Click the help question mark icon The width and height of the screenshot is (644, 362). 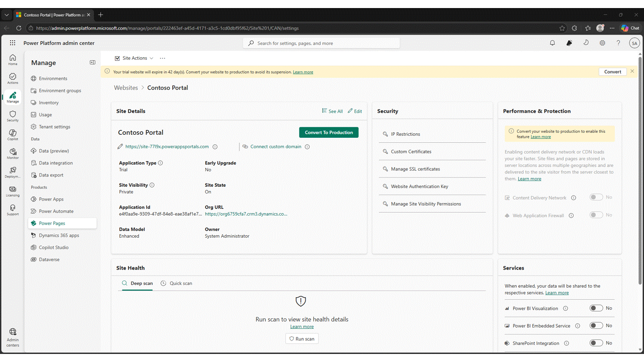click(x=618, y=43)
